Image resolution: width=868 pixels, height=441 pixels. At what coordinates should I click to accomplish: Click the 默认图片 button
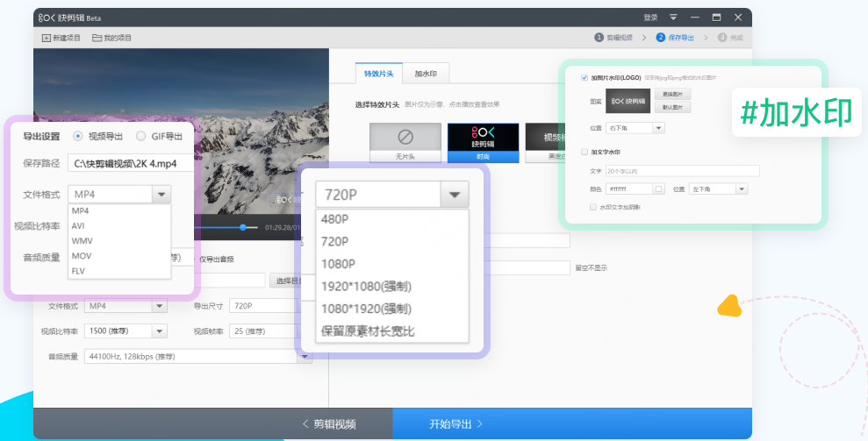click(x=672, y=107)
